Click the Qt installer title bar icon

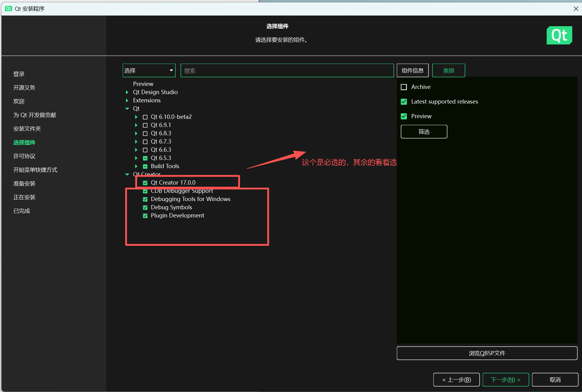(9, 9)
